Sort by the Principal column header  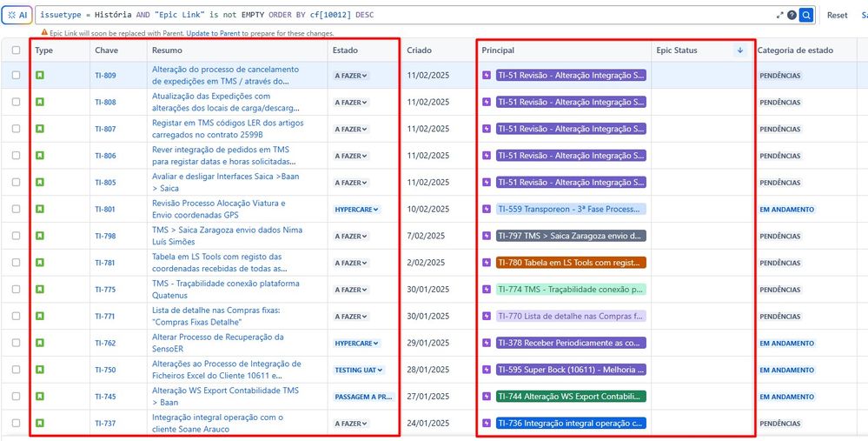[498, 50]
